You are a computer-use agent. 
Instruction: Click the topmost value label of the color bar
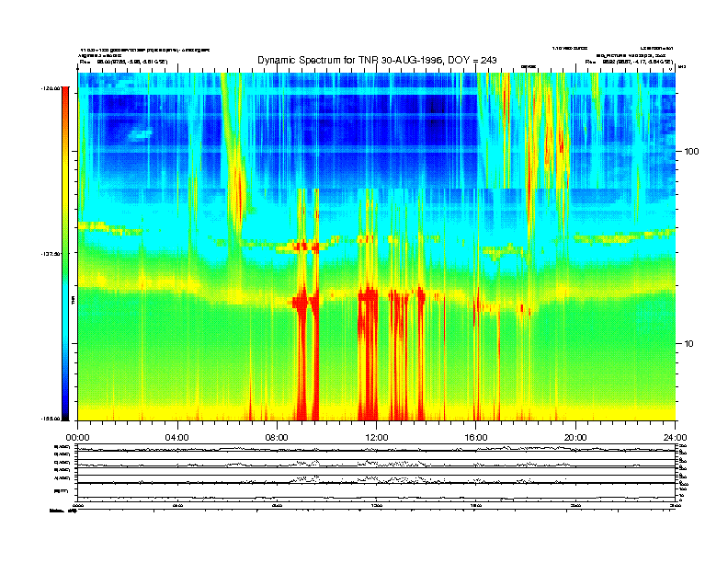(51, 88)
